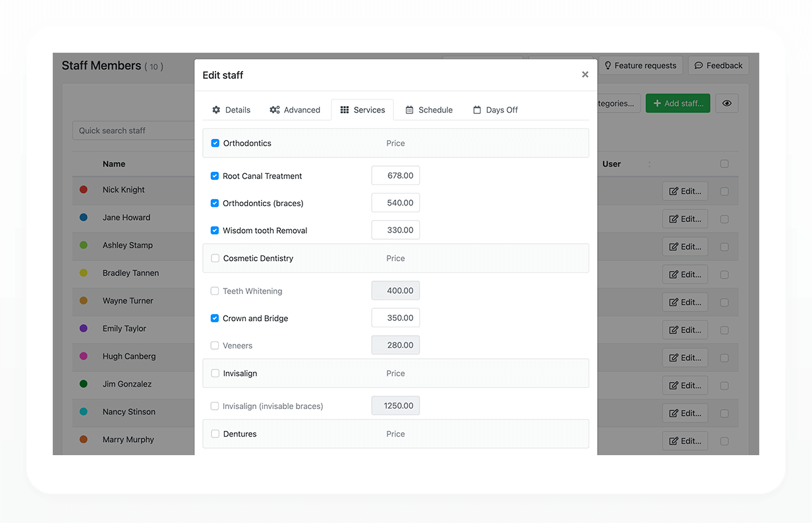Click Invisalign price field 1250.00
Screen dimensions: 812x523
pos(395,406)
